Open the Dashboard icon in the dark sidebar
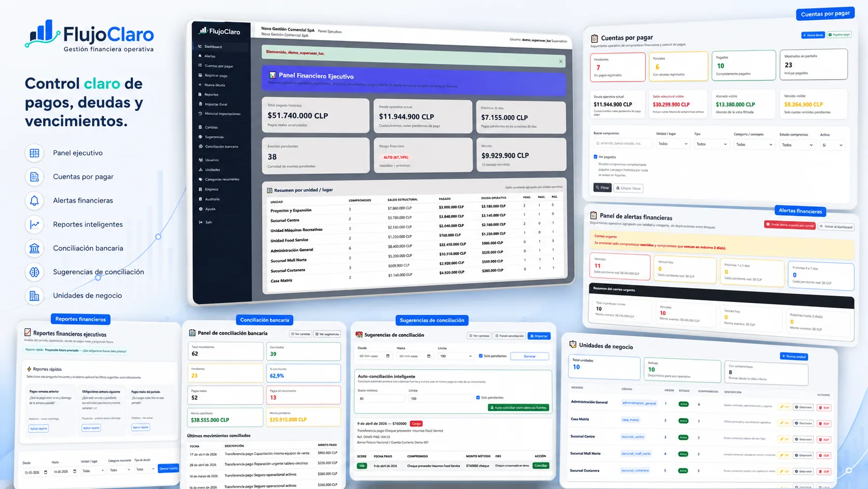868x489 pixels. [x=200, y=46]
